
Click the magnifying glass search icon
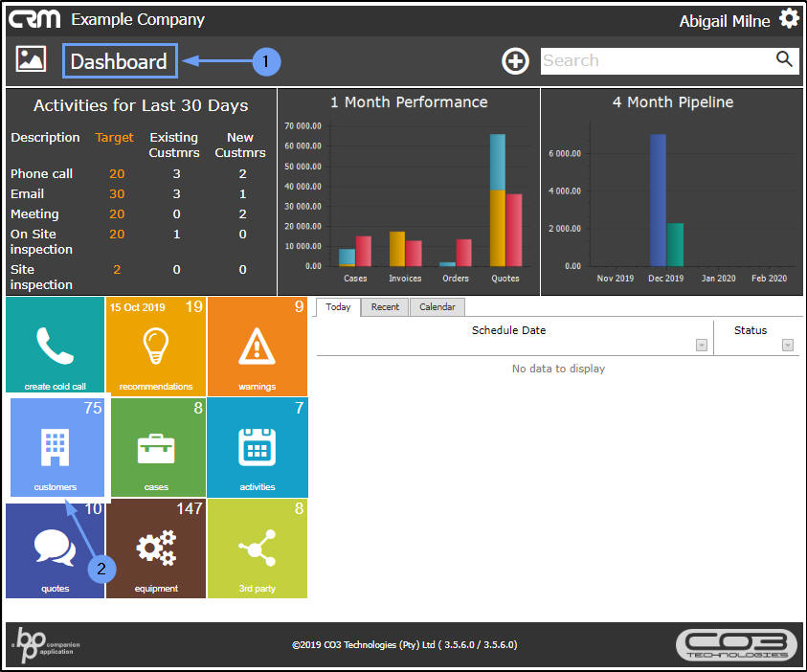point(784,59)
